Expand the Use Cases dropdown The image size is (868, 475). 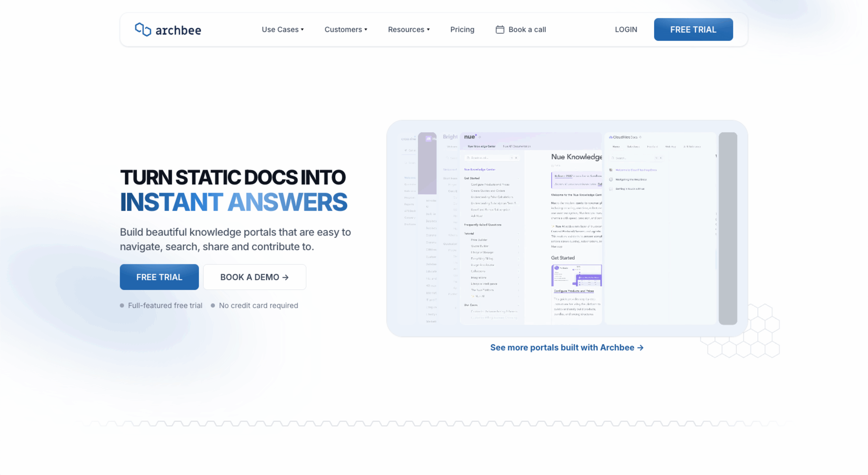click(282, 30)
